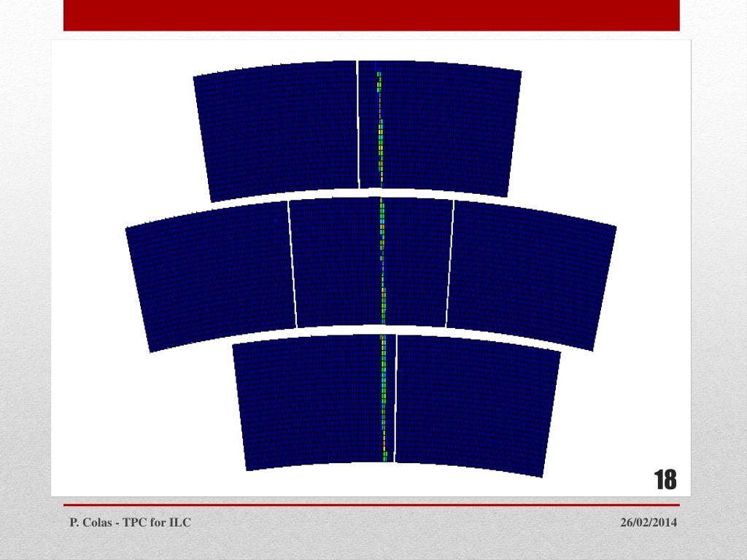Click the date 26/02/2014
747x560 pixels.
click(649, 522)
